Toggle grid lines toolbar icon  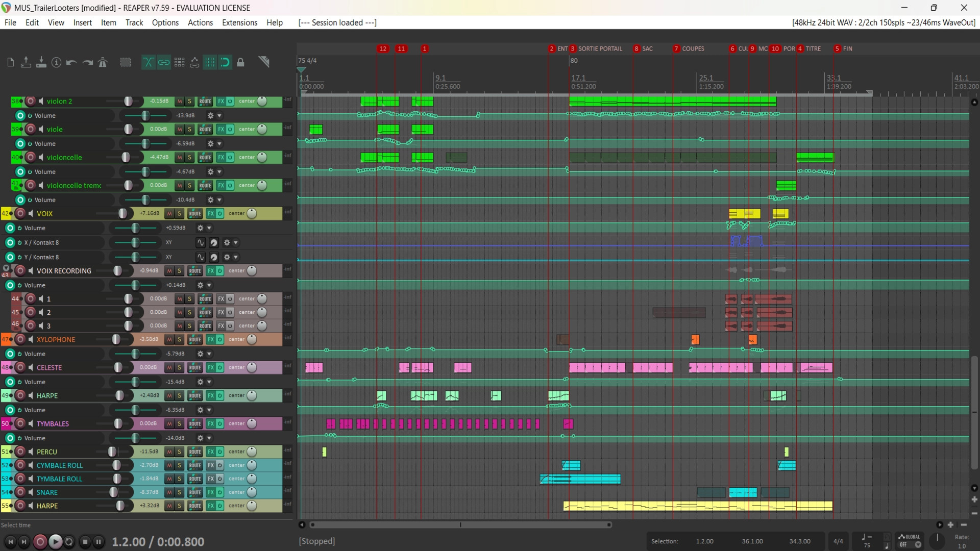210,62
